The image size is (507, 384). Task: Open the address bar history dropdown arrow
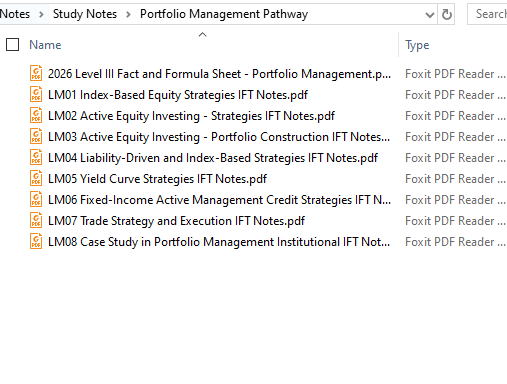430,15
